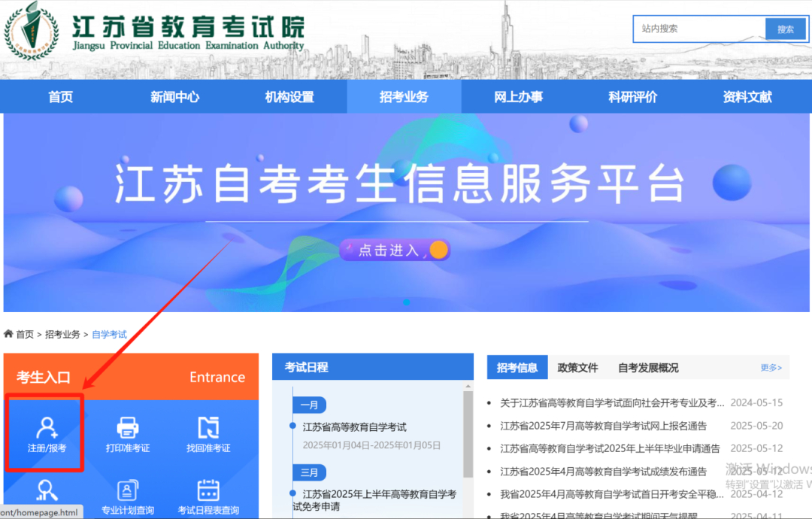Open the 更多> link
This screenshot has width=812, height=519.
point(771,368)
